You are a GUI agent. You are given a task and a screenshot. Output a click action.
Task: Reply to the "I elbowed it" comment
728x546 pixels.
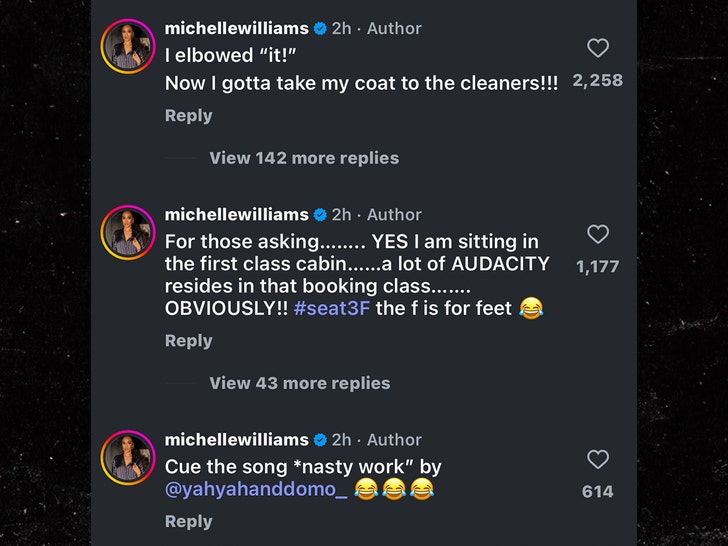pos(188,116)
